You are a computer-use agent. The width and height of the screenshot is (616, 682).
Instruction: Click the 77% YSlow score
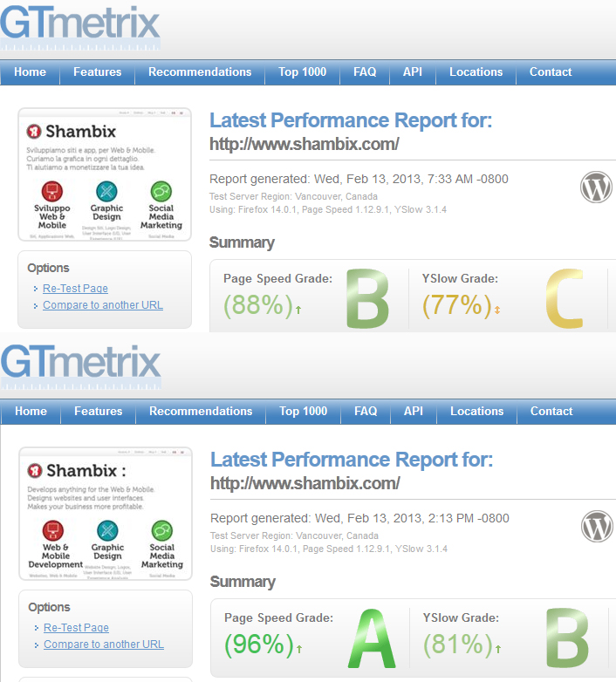point(457,305)
